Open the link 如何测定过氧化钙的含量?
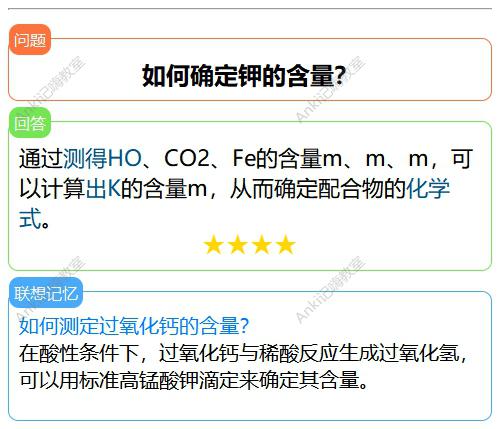Screen dimensions: 500x429 click(134, 326)
